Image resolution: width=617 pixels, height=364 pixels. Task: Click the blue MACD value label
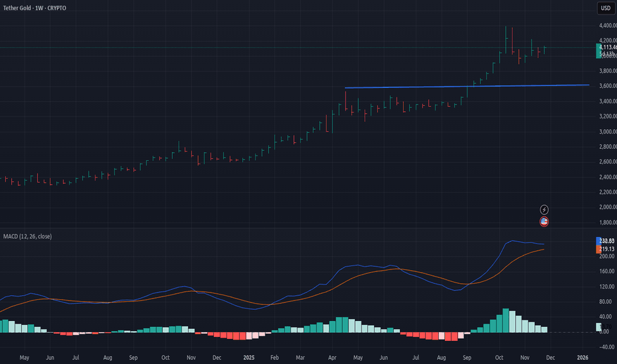pyautogui.click(x=606, y=241)
